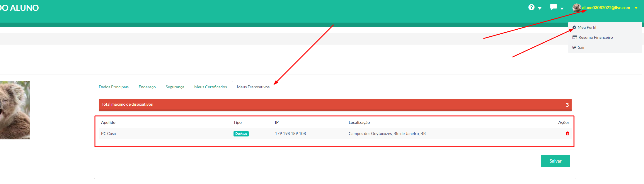Go to the Segurança tab
The image size is (644, 184).
tap(175, 87)
